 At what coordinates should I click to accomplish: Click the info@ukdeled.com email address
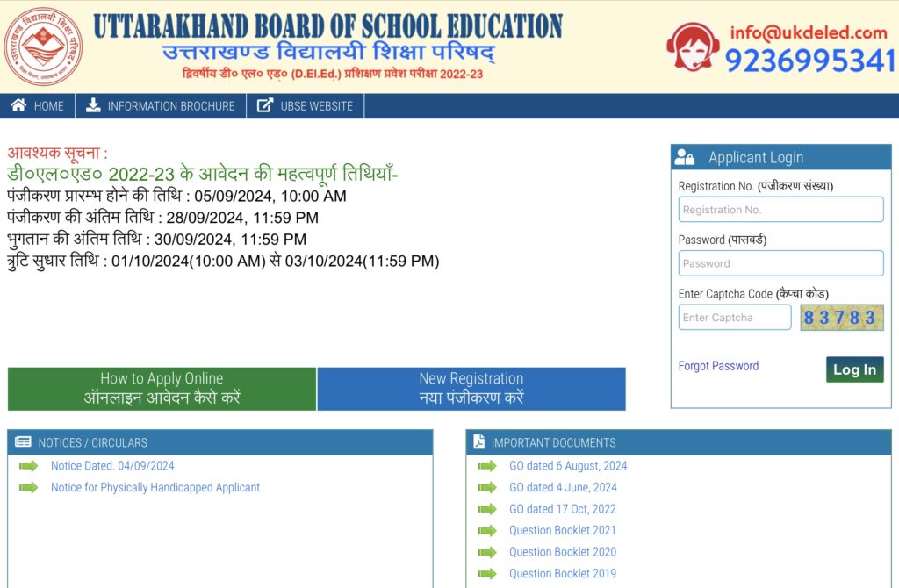(809, 32)
